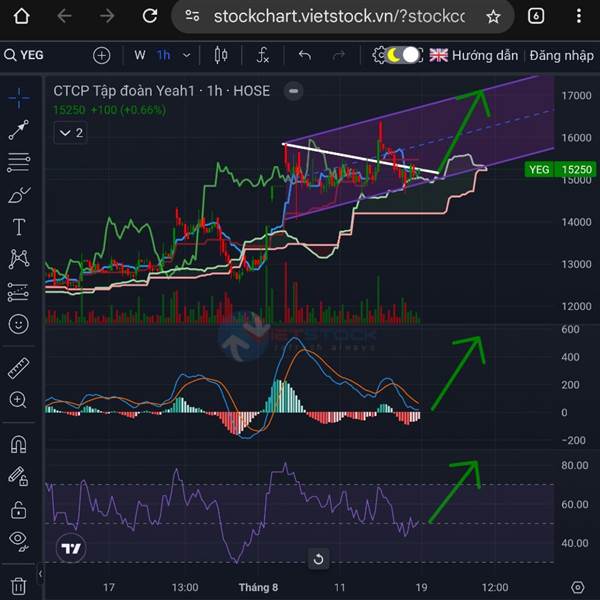Viewport: 600px width, 600px height.
Task: Open symbol search for YEG
Action: pos(24,55)
